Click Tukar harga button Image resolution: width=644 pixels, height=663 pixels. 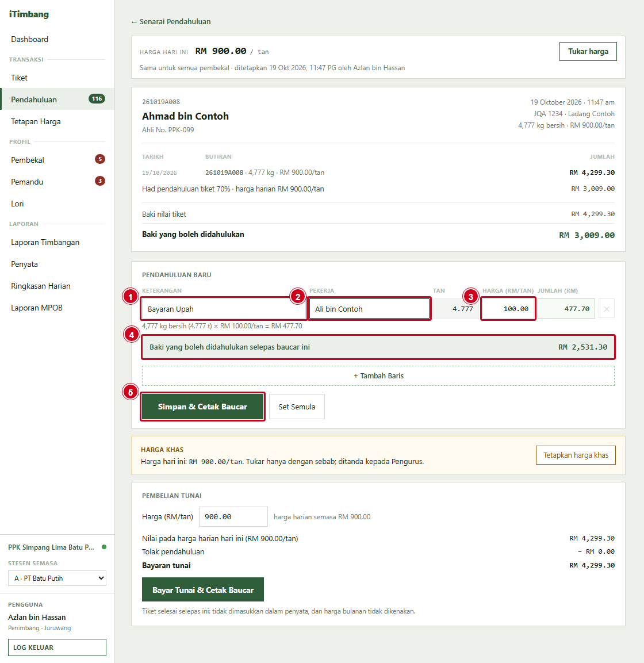point(588,52)
